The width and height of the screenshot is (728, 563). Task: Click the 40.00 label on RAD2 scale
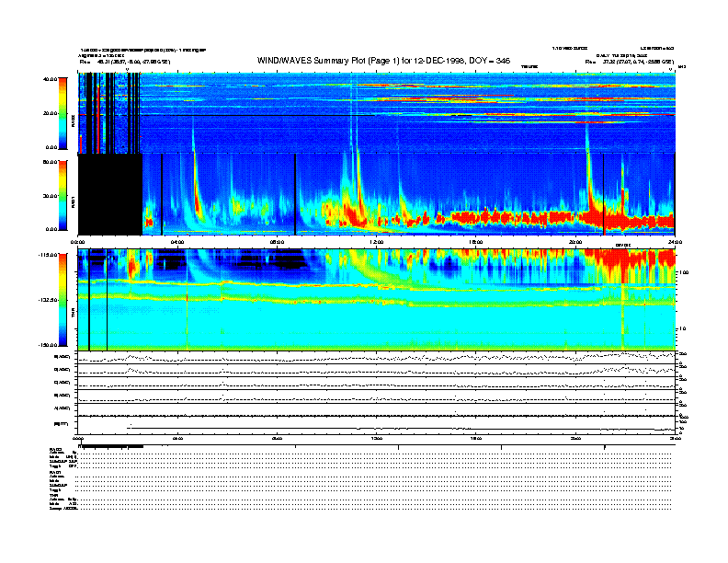point(51,79)
